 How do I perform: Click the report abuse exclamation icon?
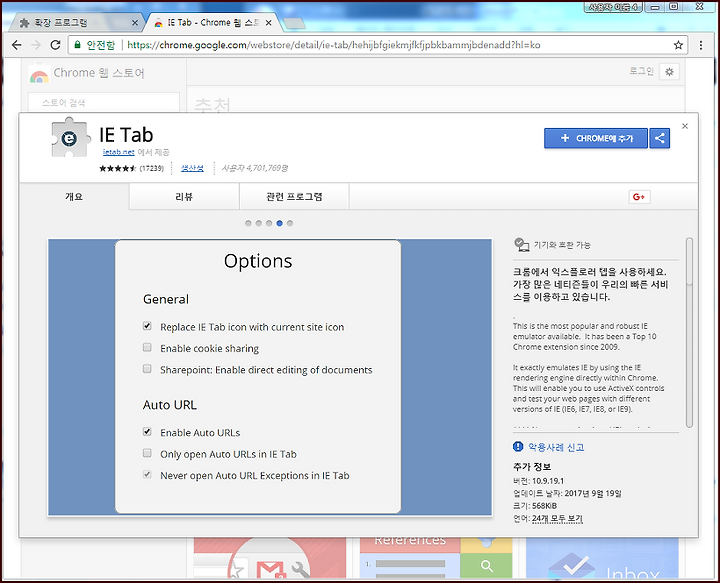518,447
